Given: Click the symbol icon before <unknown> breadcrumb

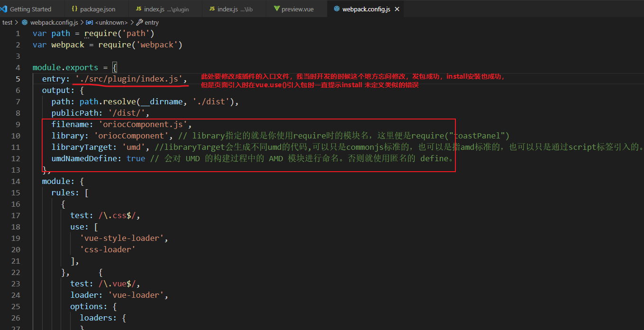Looking at the screenshot, I should pos(91,22).
